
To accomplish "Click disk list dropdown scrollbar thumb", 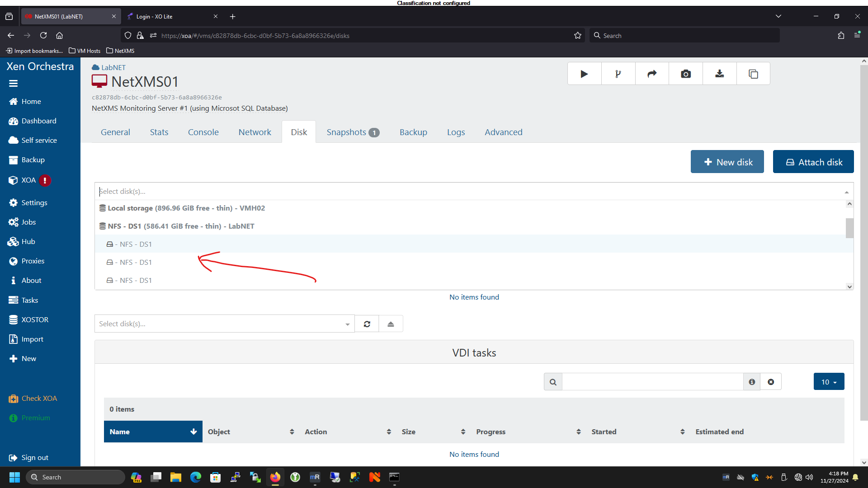I will (x=849, y=228).
